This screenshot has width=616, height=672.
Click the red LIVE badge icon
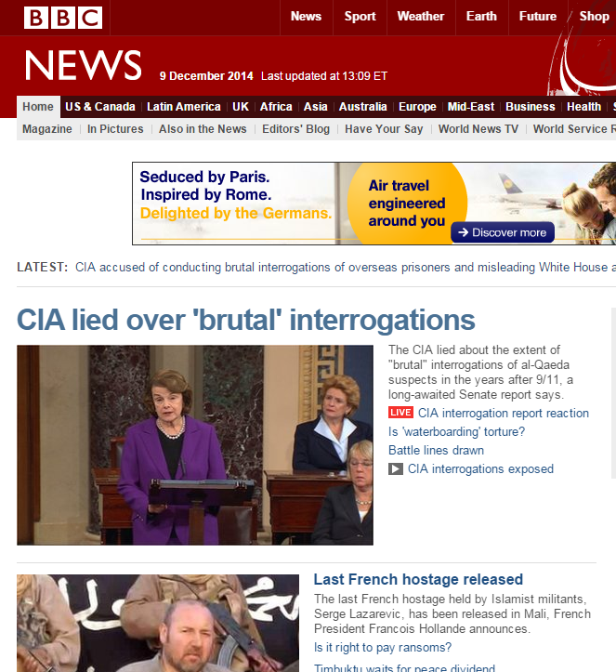point(400,413)
